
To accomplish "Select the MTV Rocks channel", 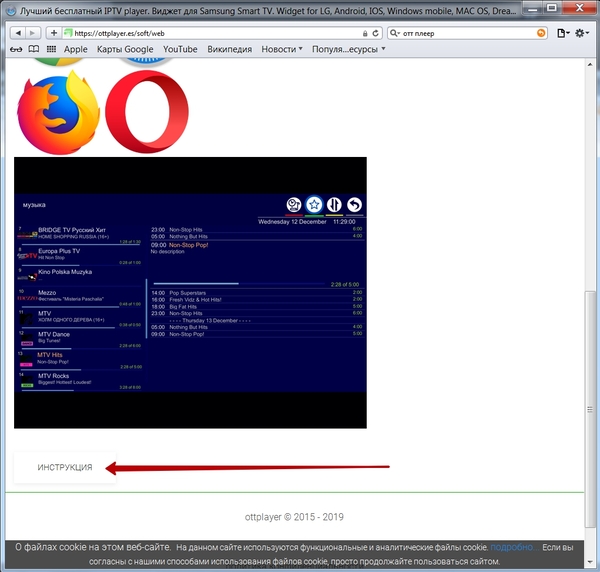I will click(x=79, y=379).
